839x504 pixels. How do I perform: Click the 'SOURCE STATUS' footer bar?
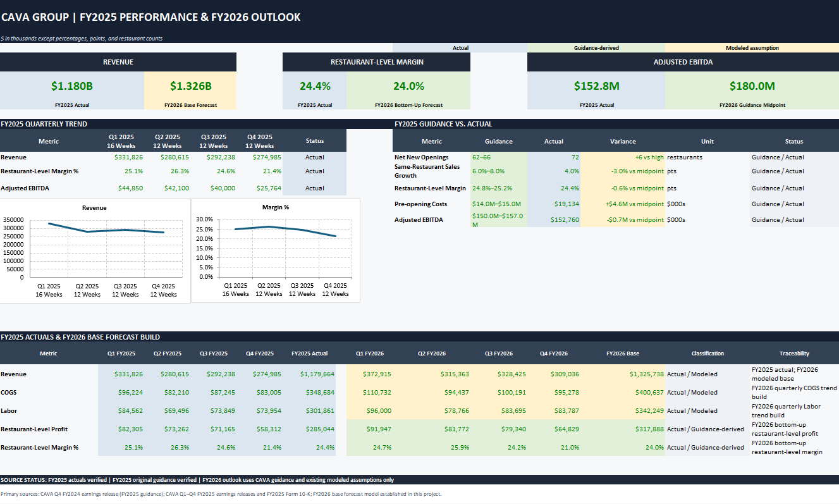coord(419,480)
